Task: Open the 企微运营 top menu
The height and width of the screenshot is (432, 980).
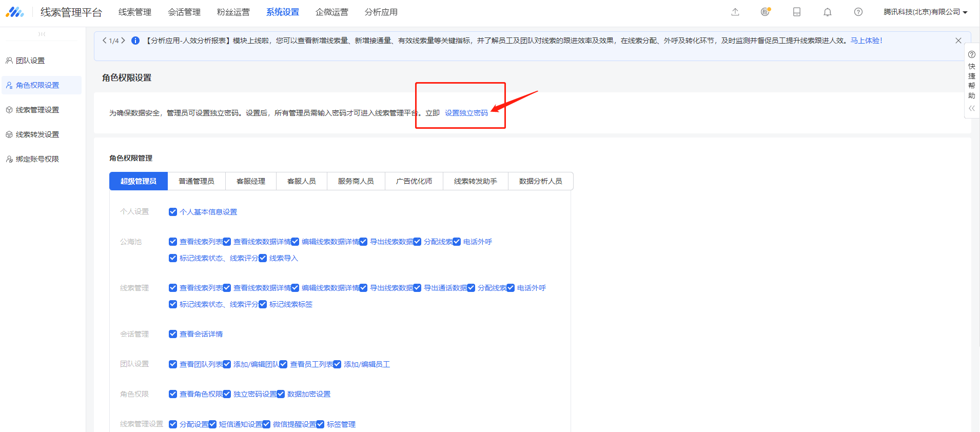Action: point(332,12)
